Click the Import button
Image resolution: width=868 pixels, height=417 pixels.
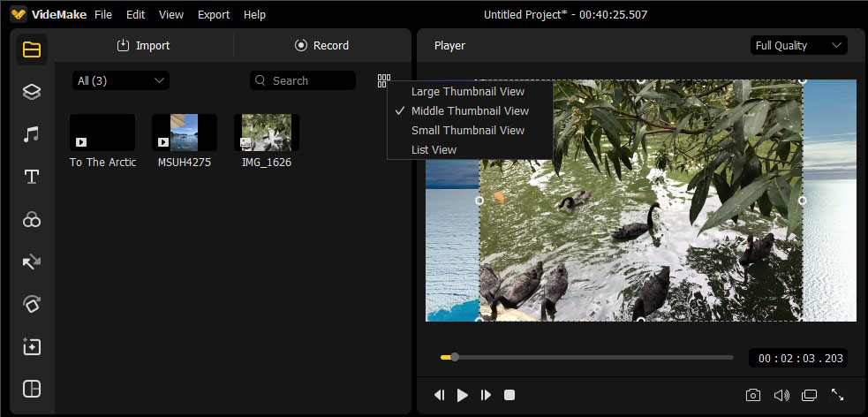coord(143,45)
